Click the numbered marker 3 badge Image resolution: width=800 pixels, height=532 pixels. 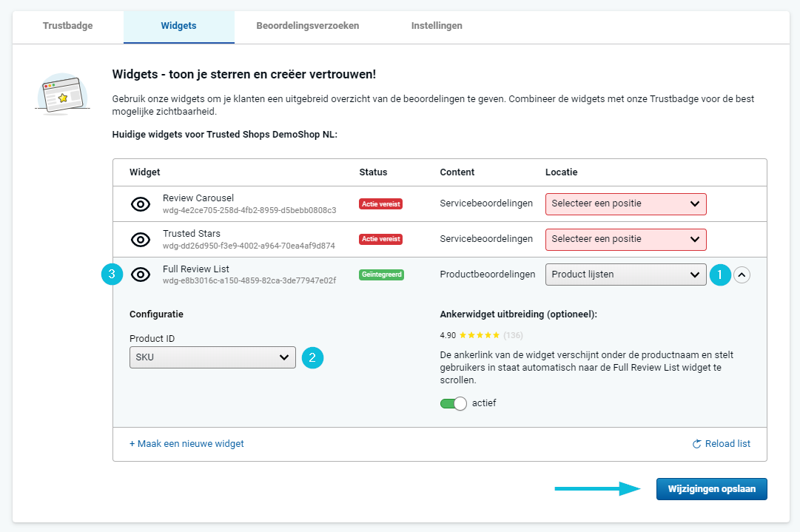(111, 275)
